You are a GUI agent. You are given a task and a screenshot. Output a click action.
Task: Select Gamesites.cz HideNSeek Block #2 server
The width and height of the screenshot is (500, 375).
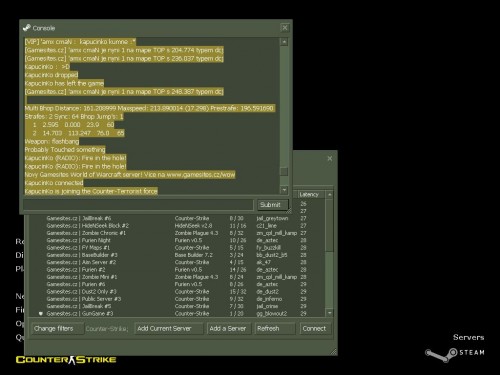(x=177, y=226)
